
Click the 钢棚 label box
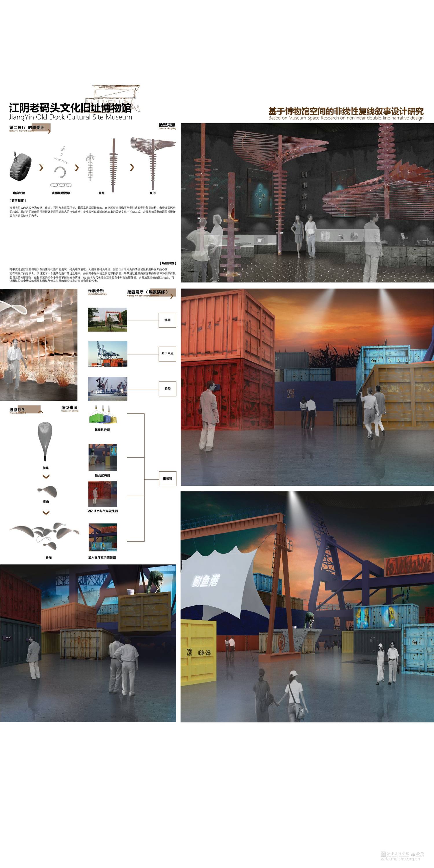(x=167, y=320)
